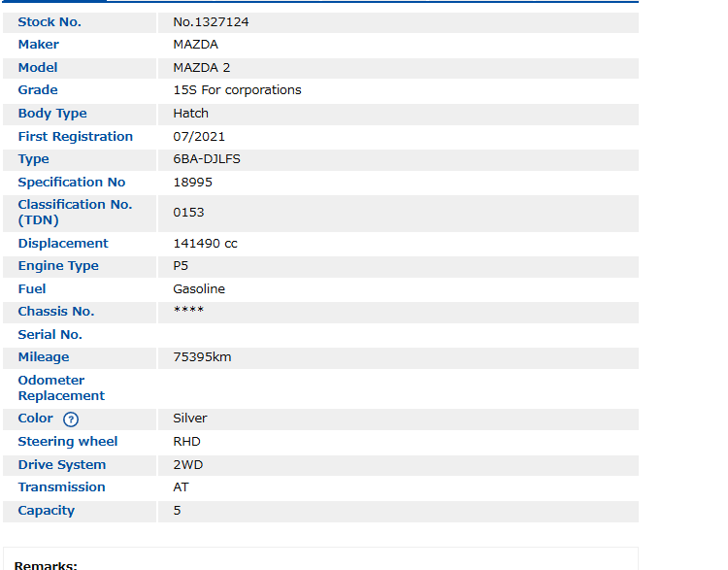
Task: Click the Drive System value 2WD
Action: [x=188, y=465]
